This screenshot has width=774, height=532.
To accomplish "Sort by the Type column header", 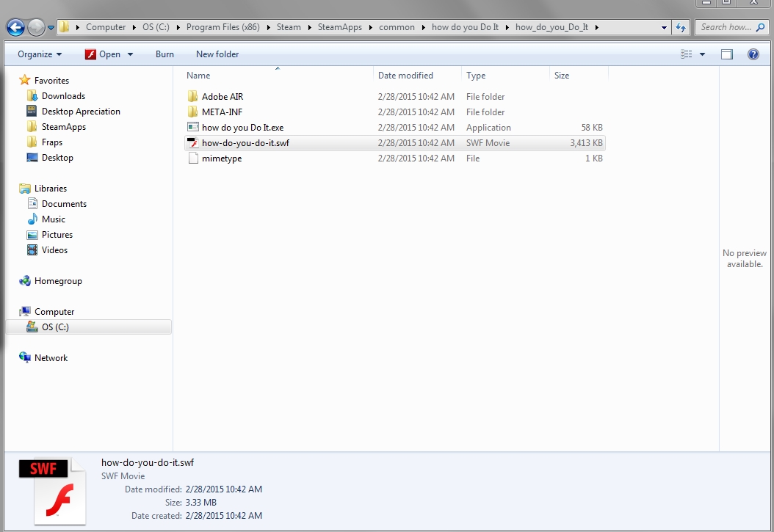I will [x=505, y=76].
